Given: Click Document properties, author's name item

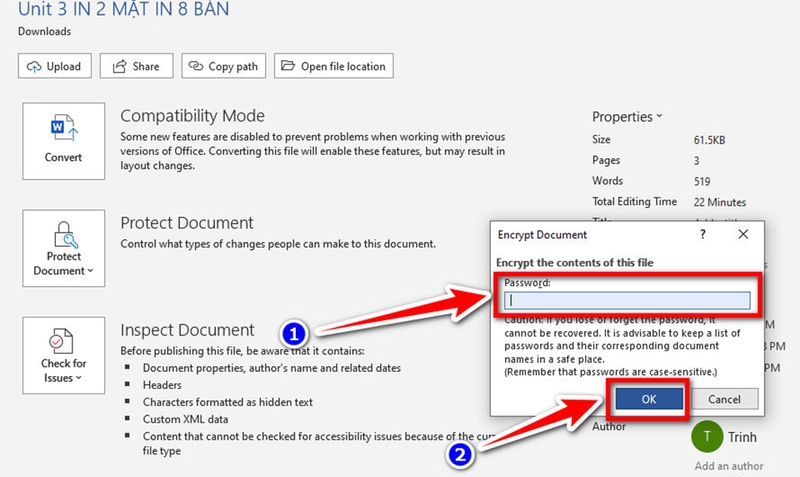Looking at the screenshot, I should [x=271, y=368].
